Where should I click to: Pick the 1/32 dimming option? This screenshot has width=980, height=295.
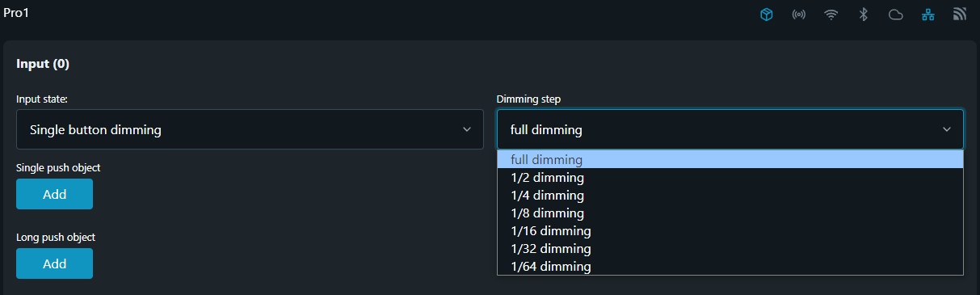click(730, 249)
